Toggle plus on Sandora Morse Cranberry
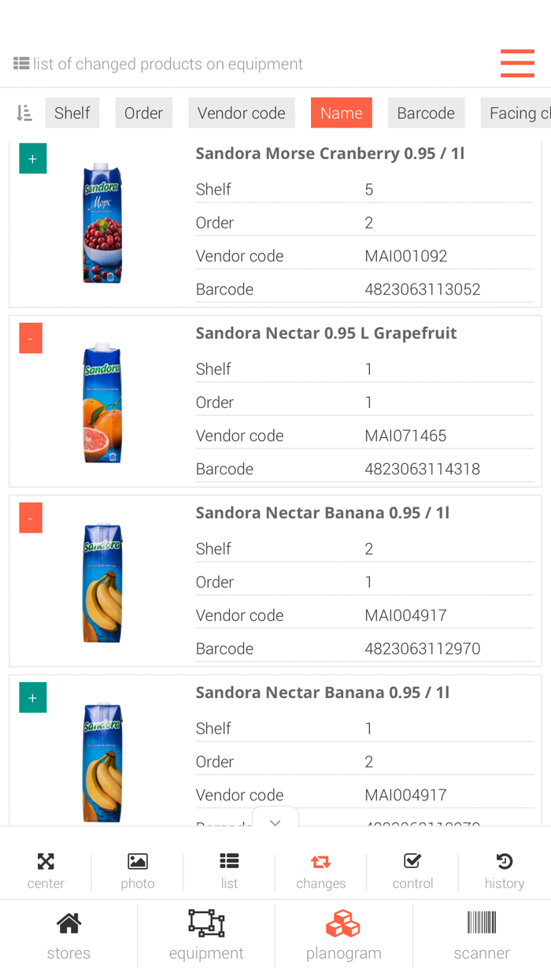Viewport: 551px width, 980px height. pos(33,158)
